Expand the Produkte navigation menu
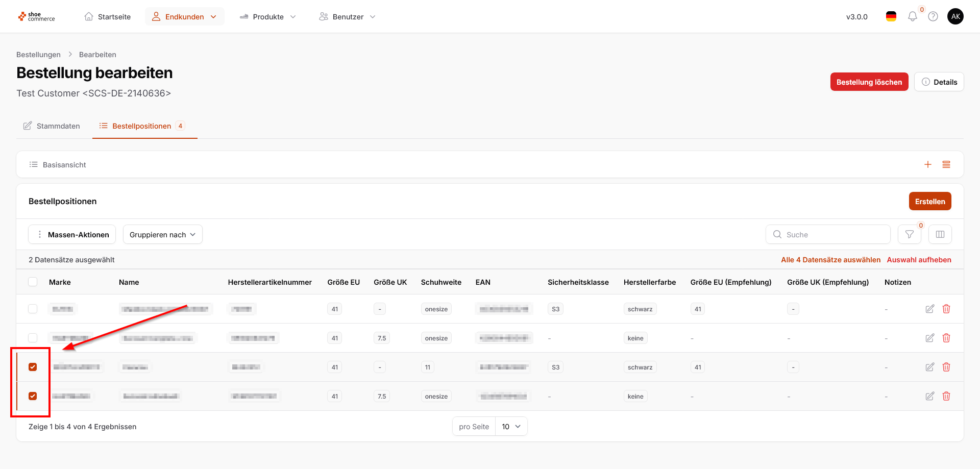The width and height of the screenshot is (980, 469). tap(267, 17)
